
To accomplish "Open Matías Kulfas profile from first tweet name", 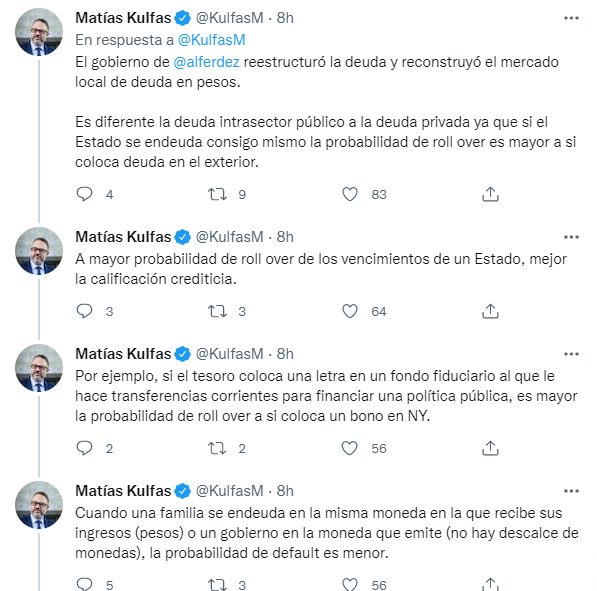I will tap(123, 18).
